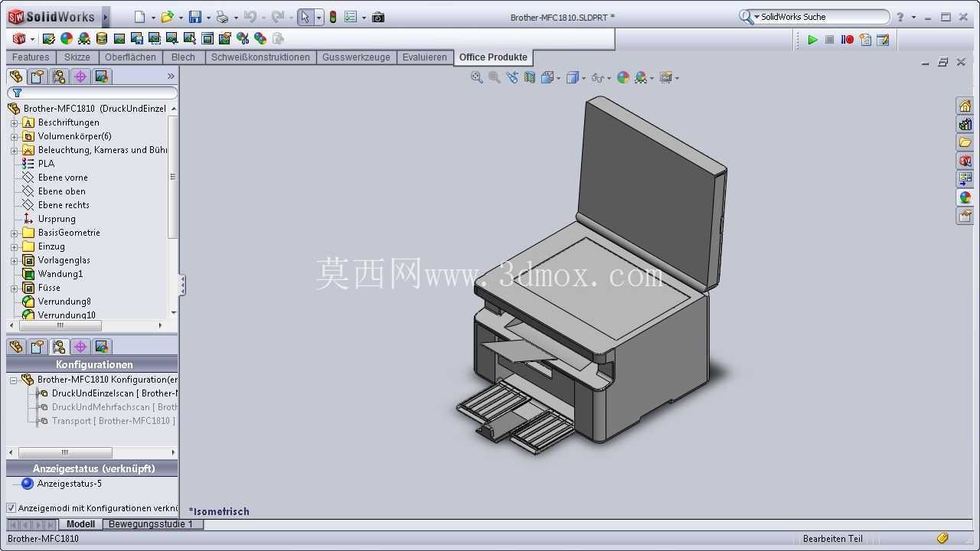Open the View Orientation cube icon

(547, 77)
